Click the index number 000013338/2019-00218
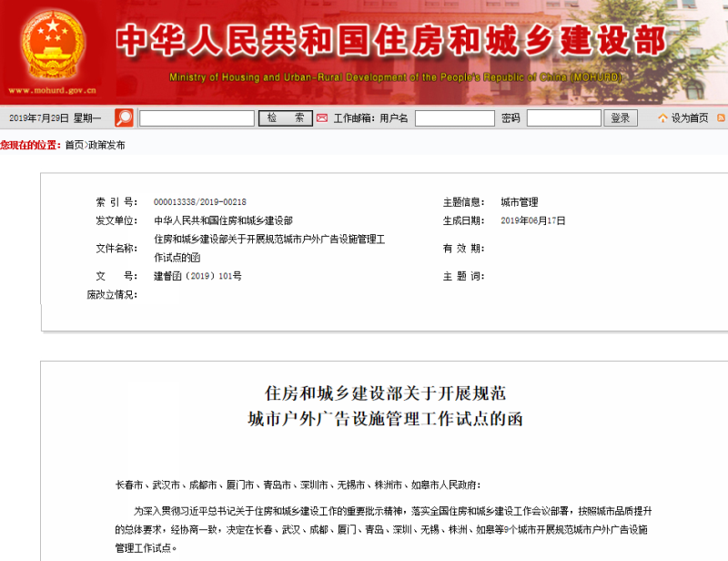The height and width of the screenshot is (561, 728). click(x=200, y=202)
